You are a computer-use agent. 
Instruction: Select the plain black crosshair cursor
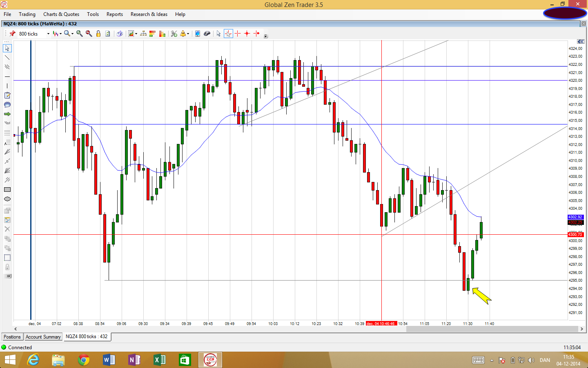coord(238,34)
